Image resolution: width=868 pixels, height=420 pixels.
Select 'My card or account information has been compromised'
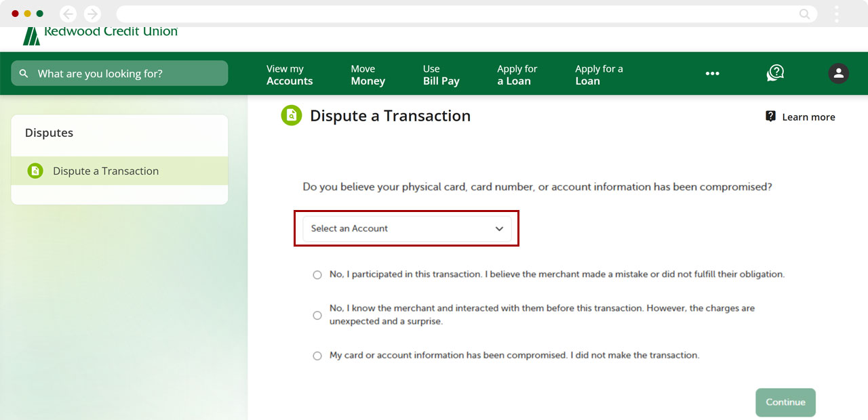[x=317, y=356]
